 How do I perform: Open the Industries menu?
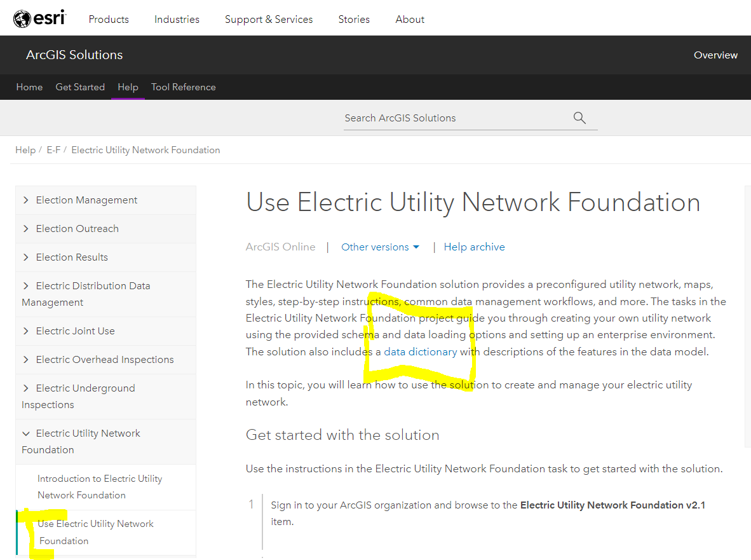click(x=177, y=19)
